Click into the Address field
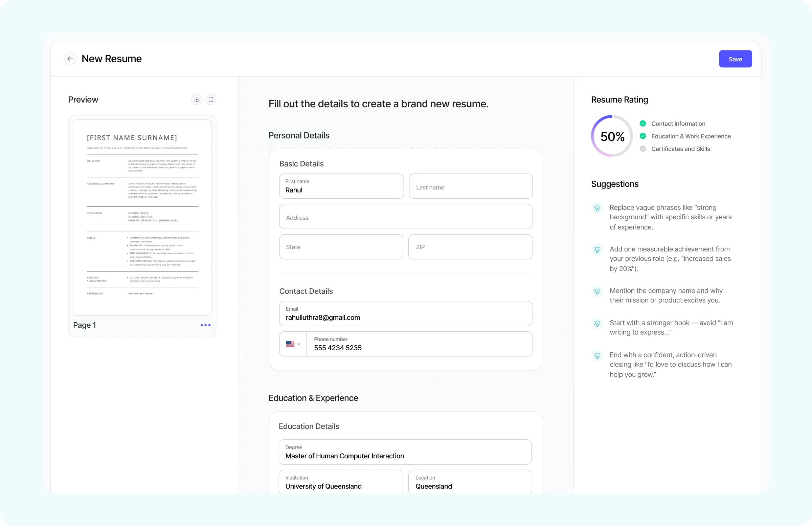 pos(405,217)
